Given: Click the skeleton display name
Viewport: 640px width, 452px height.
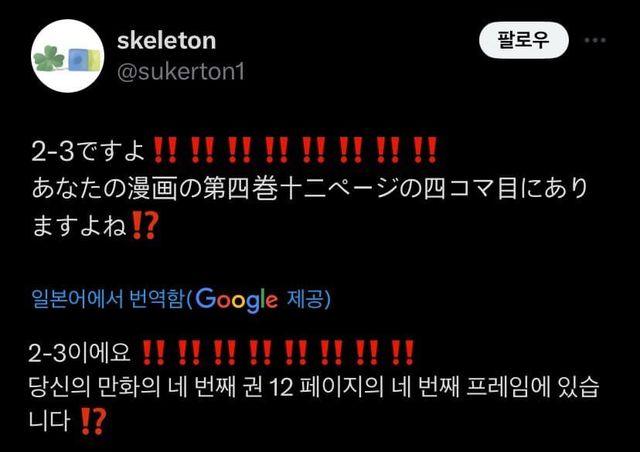Looking at the screenshot, I should 167,41.
